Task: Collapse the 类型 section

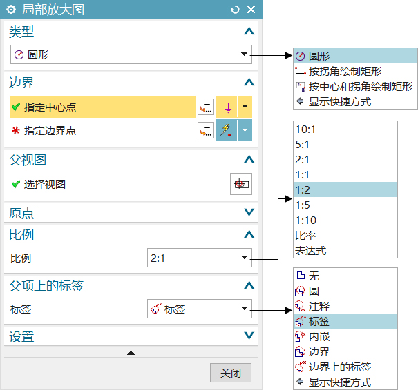Action: click(x=249, y=31)
